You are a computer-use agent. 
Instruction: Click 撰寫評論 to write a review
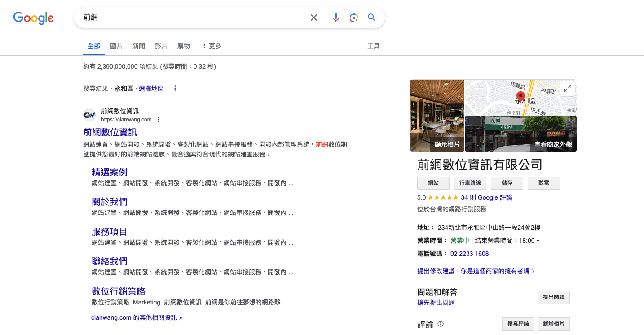pos(518,324)
